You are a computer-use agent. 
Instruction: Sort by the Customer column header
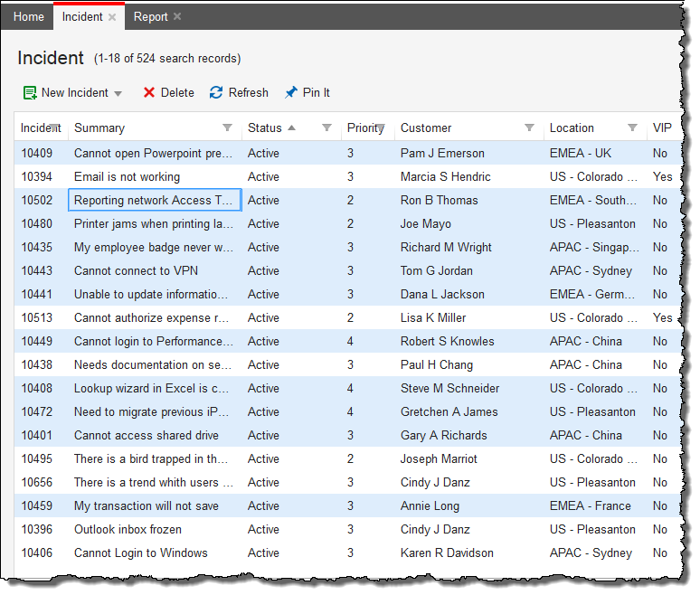click(426, 128)
